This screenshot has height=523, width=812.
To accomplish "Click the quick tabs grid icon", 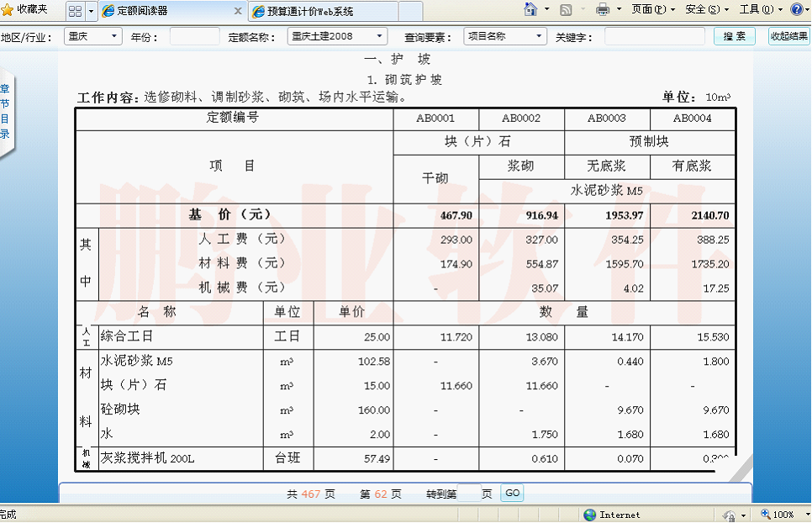I will click(x=75, y=11).
